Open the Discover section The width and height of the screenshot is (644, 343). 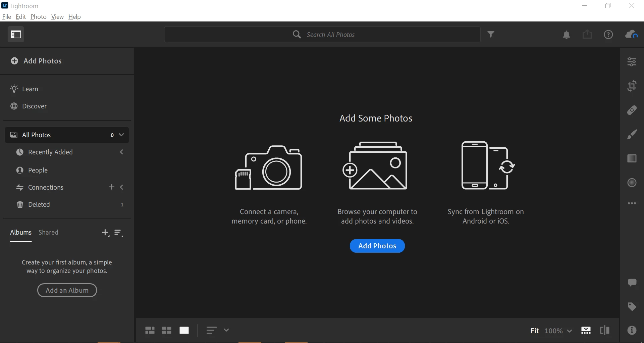tap(29, 106)
